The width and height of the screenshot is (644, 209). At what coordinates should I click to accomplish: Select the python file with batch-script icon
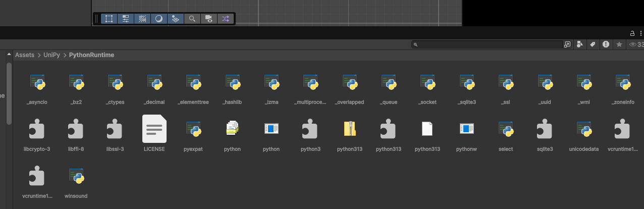pos(232,135)
